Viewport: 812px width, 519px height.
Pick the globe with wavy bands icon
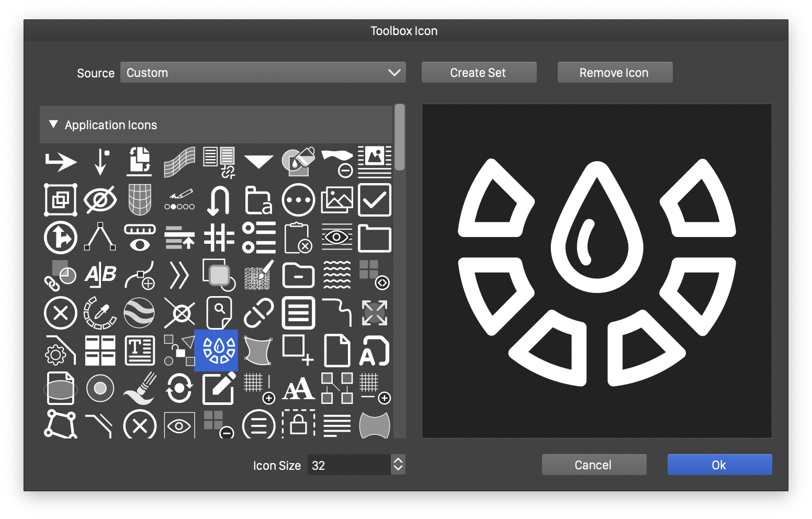[x=139, y=313]
